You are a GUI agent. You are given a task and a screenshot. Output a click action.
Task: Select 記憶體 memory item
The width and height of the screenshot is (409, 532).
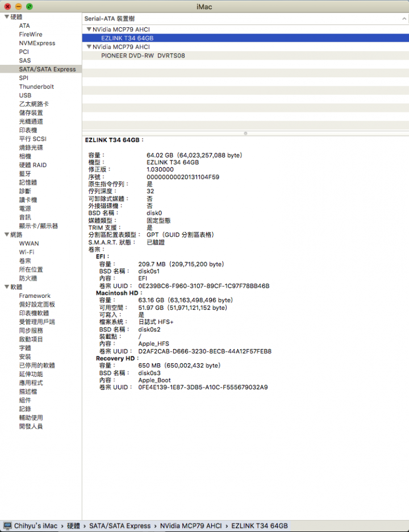point(28,182)
